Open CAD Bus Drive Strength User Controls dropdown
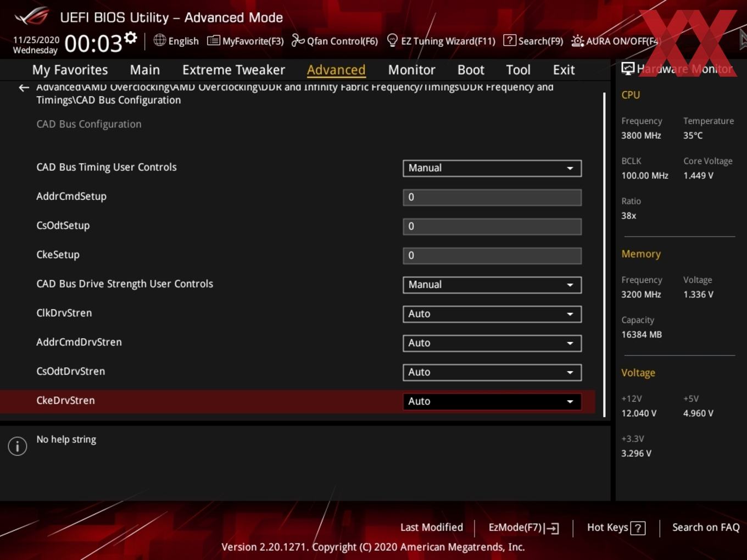The image size is (747, 560). pyautogui.click(x=492, y=285)
